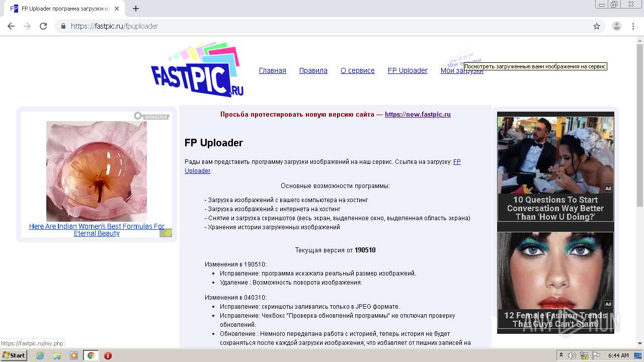Click scrollbar down arrow
The image size is (644, 362).
(640, 343)
